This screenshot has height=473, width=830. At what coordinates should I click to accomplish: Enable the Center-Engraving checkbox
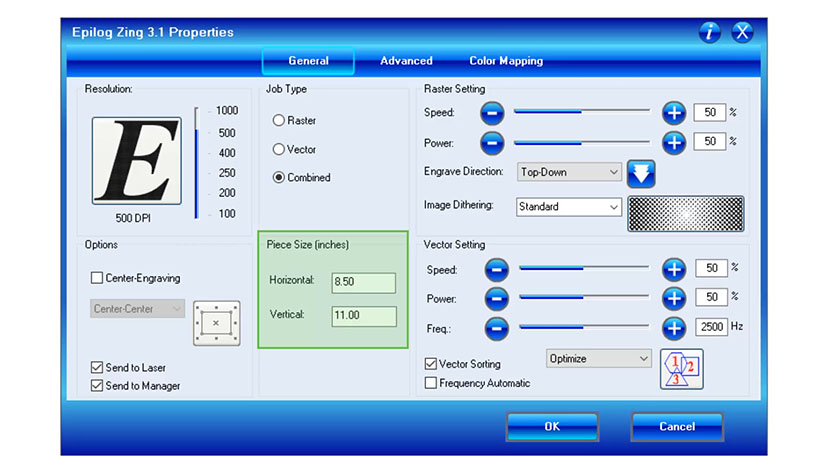coord(97,278)
